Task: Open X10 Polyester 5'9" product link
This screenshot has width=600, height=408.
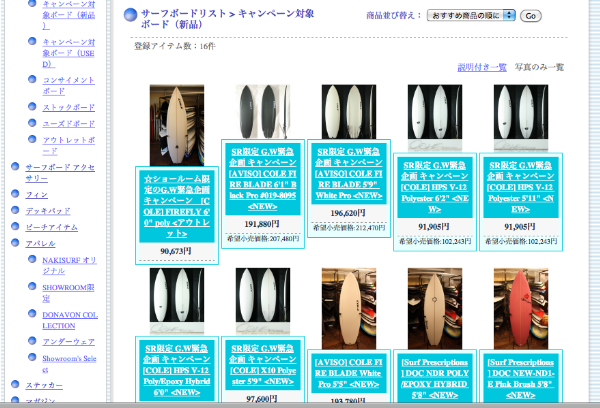Action: (x=263, y=365)
